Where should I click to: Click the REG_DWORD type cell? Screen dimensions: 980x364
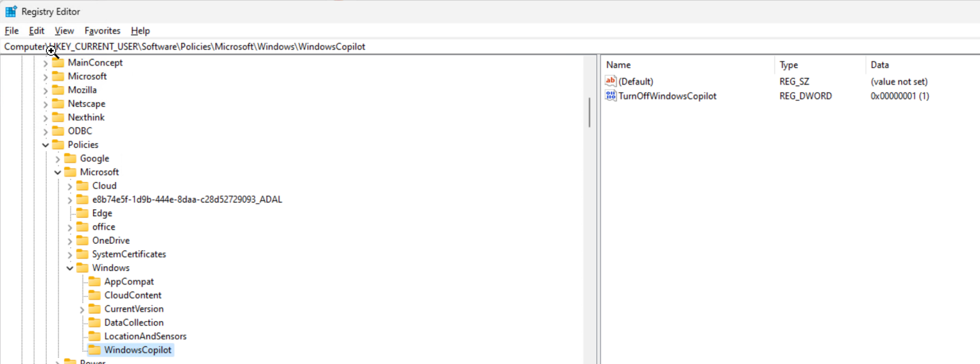pos(806,96)
